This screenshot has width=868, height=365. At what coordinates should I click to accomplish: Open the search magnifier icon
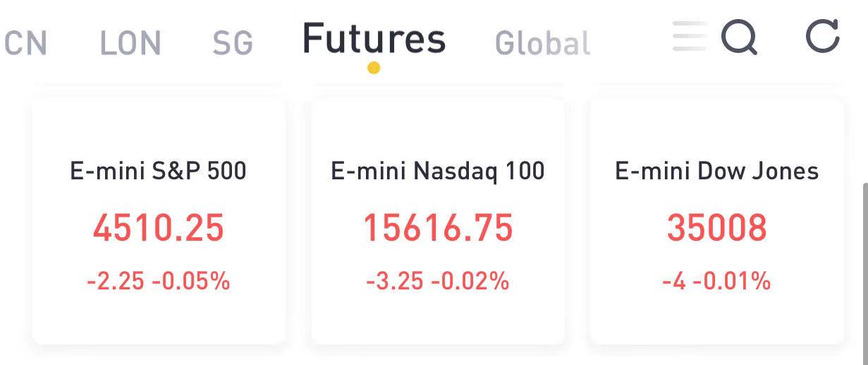tap(739, 37)
